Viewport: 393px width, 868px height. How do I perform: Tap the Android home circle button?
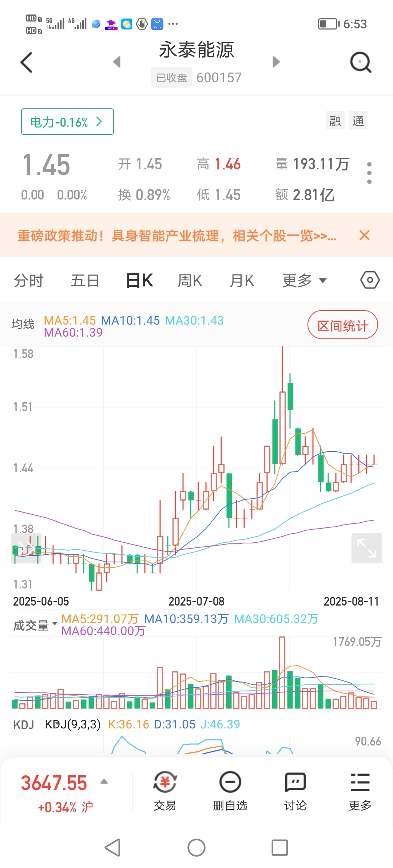[x=196, y=848]
